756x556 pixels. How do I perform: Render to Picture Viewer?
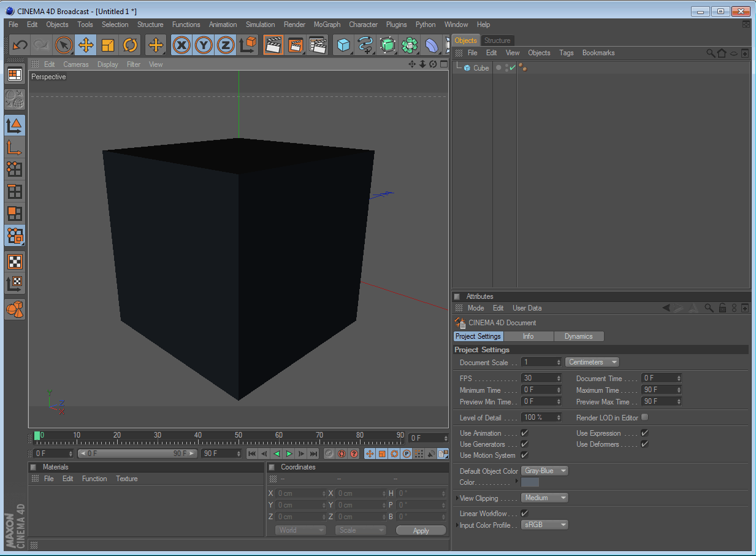pyautogui.click(x=296, y=45)
